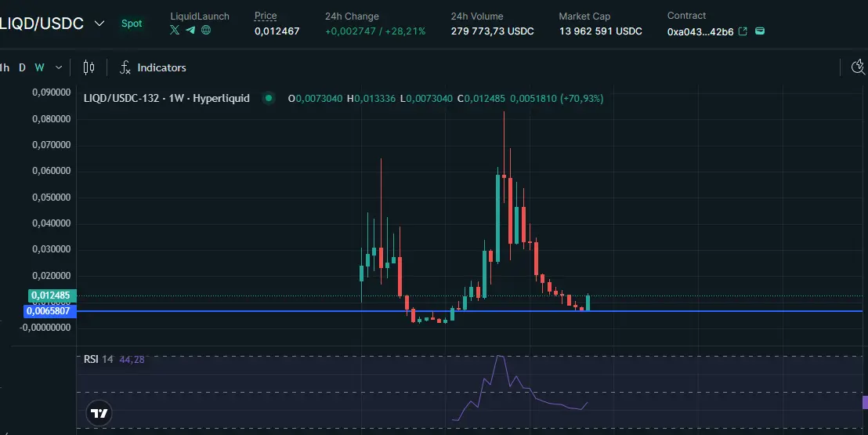
Task: Click the LIQD/USDC-132 1W Hyperliquid legend
Action: tap(167, 98)
